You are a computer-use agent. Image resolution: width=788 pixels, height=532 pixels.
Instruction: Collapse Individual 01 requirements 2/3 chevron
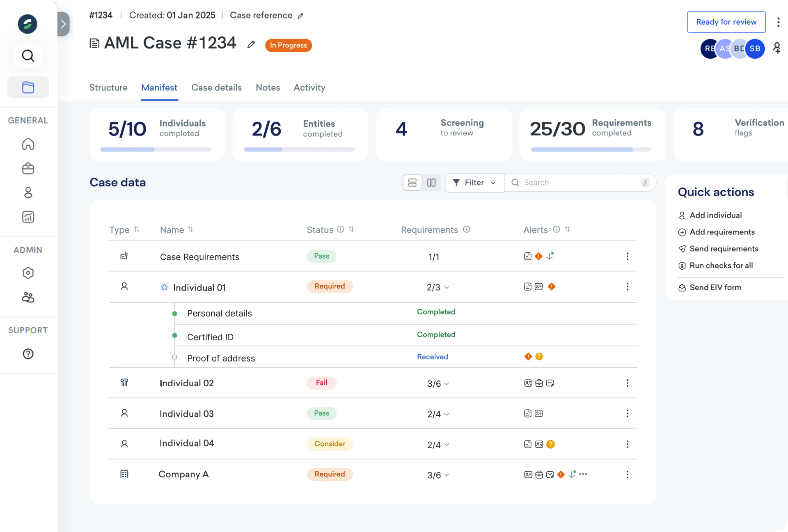point(447,287)
